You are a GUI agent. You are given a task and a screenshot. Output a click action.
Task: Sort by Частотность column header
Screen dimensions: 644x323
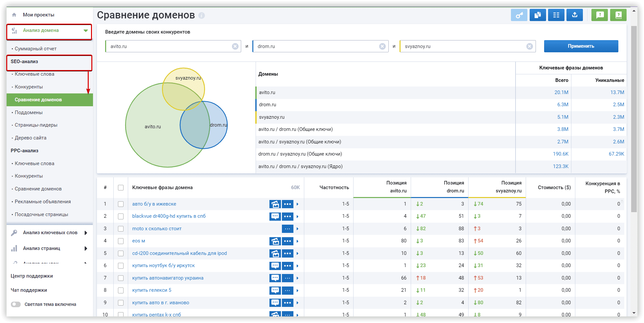(334, 187)
